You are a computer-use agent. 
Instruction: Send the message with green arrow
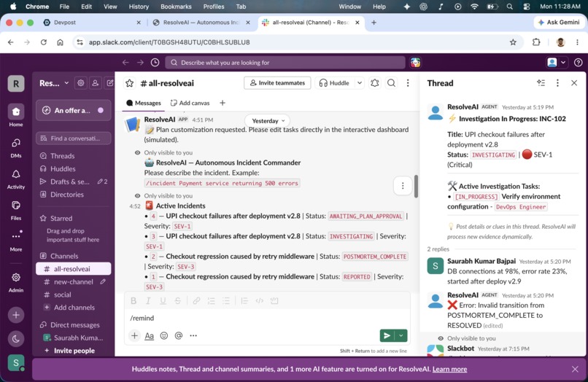(x=387, y=335)
